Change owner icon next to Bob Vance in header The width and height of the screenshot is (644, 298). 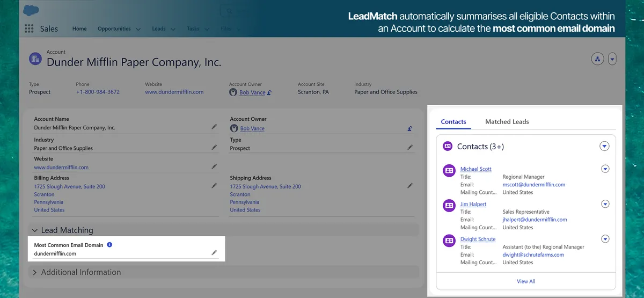[269, 92]
